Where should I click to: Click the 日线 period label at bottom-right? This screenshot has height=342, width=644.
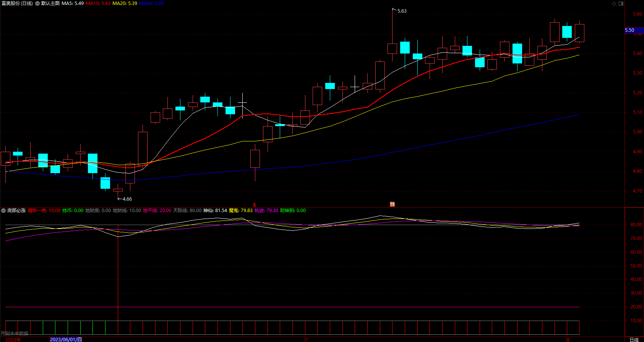634,340
